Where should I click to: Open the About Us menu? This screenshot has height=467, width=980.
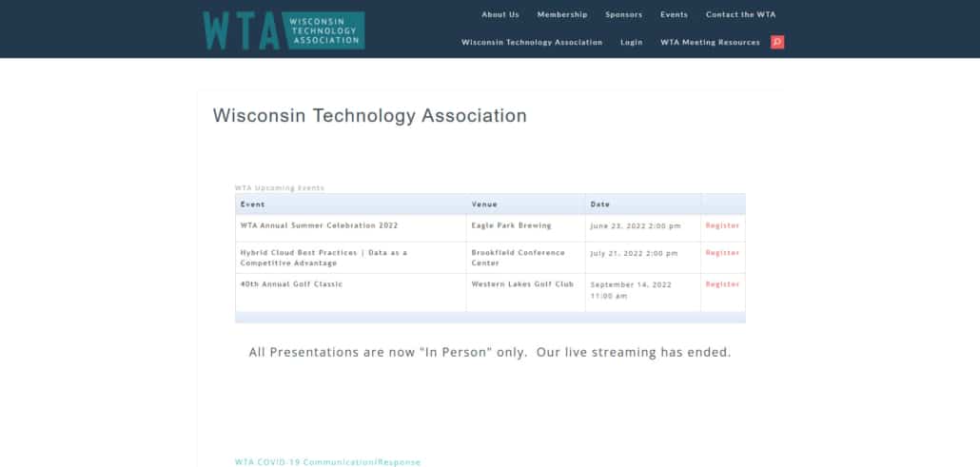500,14
